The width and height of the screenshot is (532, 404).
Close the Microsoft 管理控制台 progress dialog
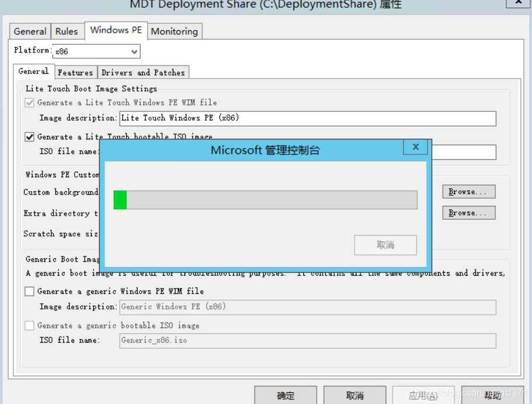(x=415, y=147)
